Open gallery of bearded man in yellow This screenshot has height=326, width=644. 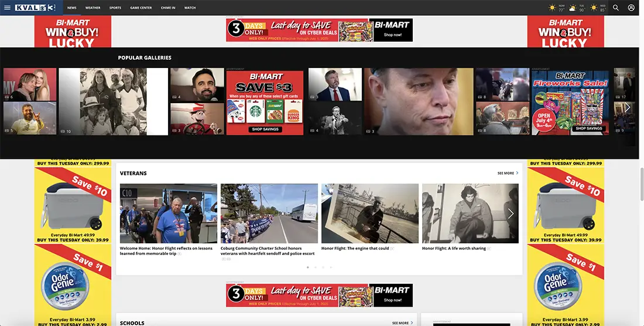pyautogui.click(x=30, y=118)
